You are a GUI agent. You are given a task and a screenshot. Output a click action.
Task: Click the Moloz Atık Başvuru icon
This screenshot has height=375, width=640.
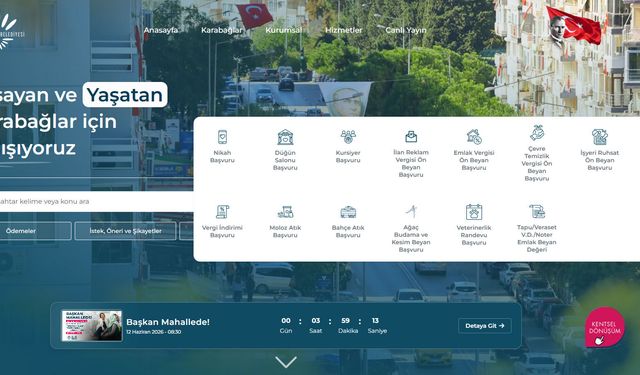click(x=285, y=212)
